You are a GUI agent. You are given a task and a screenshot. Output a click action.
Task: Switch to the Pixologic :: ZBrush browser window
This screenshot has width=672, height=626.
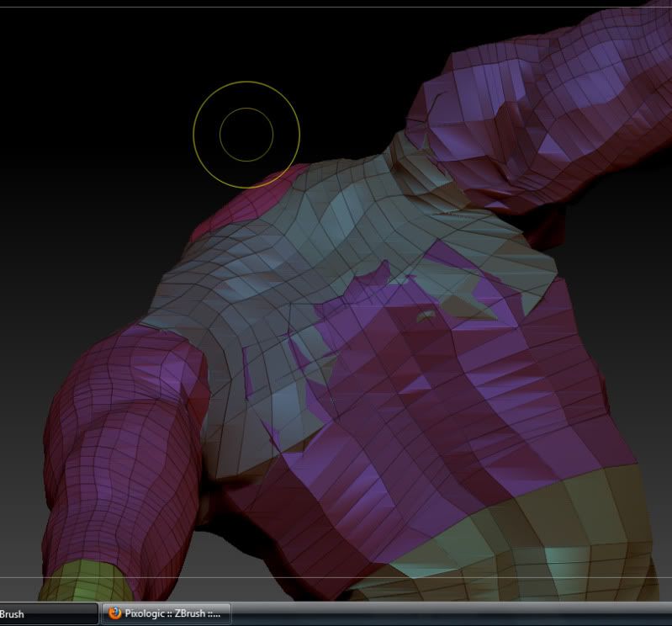[x=167, y=613]
